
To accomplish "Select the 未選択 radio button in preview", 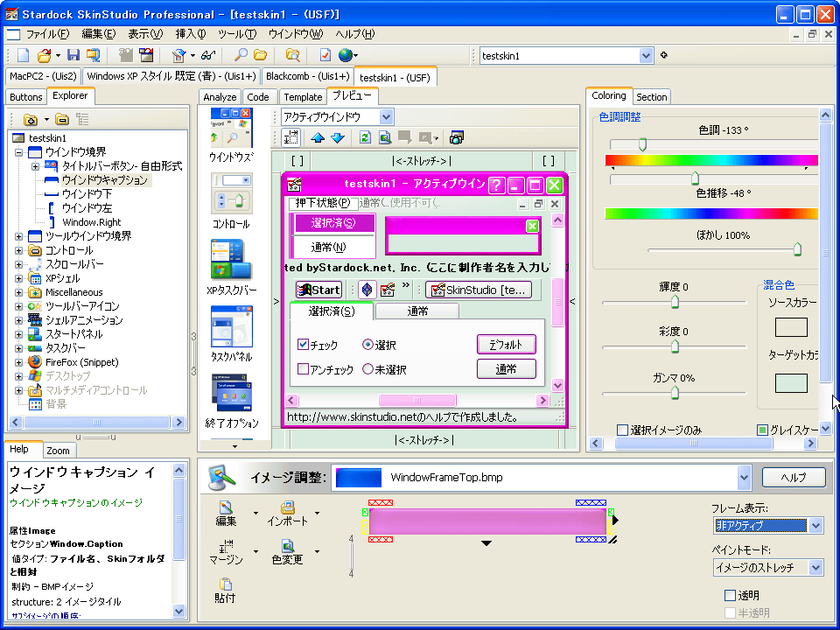I will click(367, 368).
